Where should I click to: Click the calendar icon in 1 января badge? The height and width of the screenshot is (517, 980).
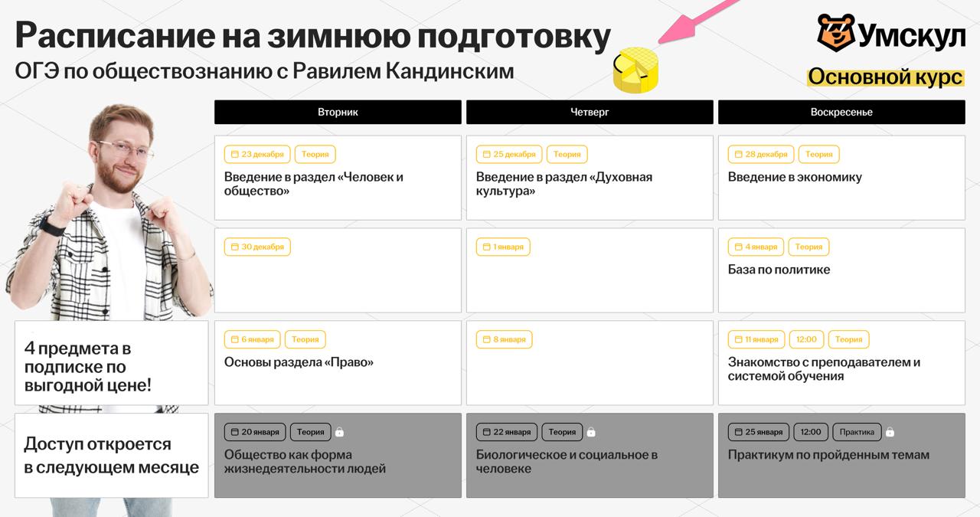click(x=486, y=247)
